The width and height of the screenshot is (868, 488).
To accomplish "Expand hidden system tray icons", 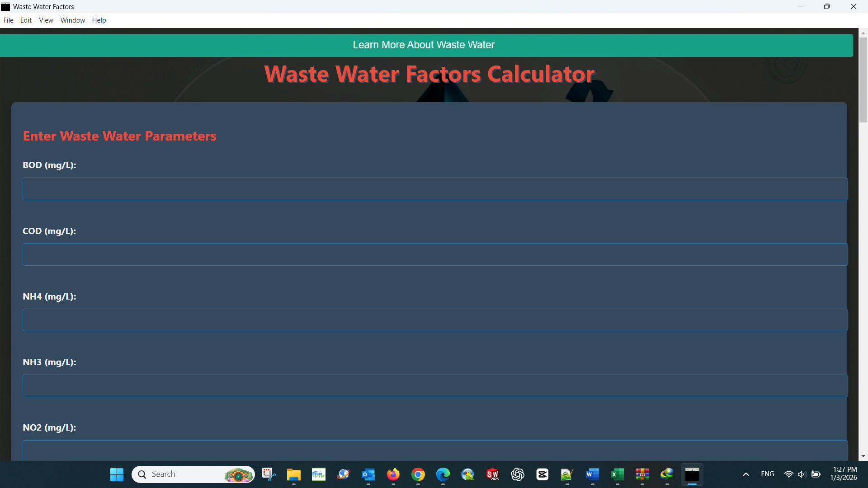I will tap(746, 474).
